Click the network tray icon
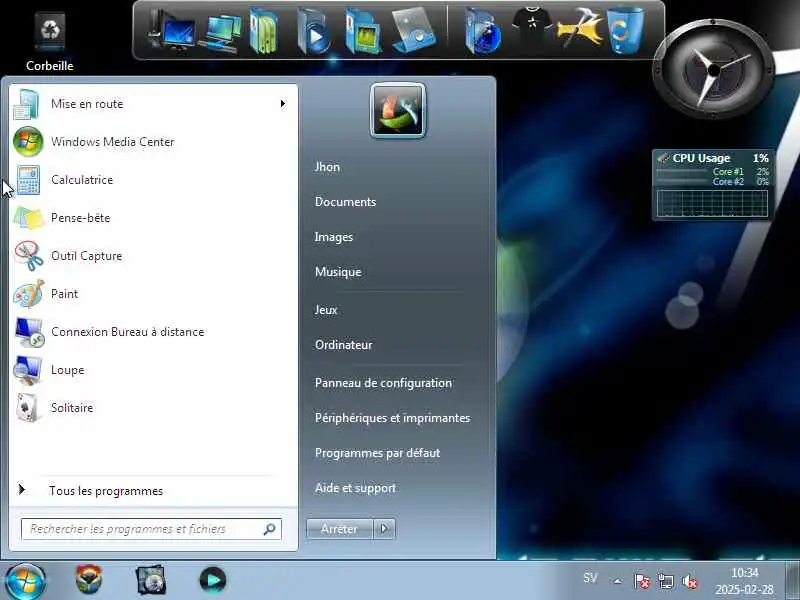The width and height of the screenshot is (800, 600). pyautogui.click(x=665, y=581)
